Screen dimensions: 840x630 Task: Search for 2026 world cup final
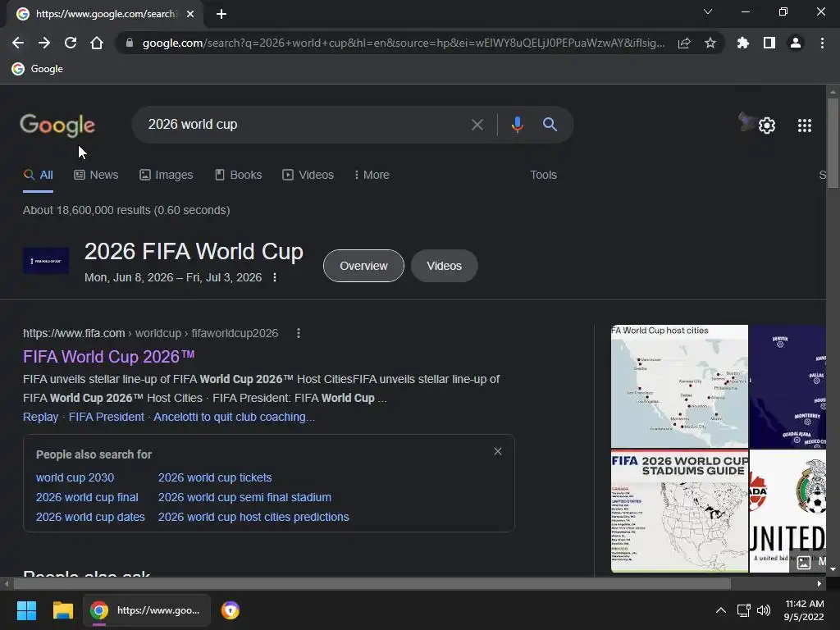click(x=87, y=497)
